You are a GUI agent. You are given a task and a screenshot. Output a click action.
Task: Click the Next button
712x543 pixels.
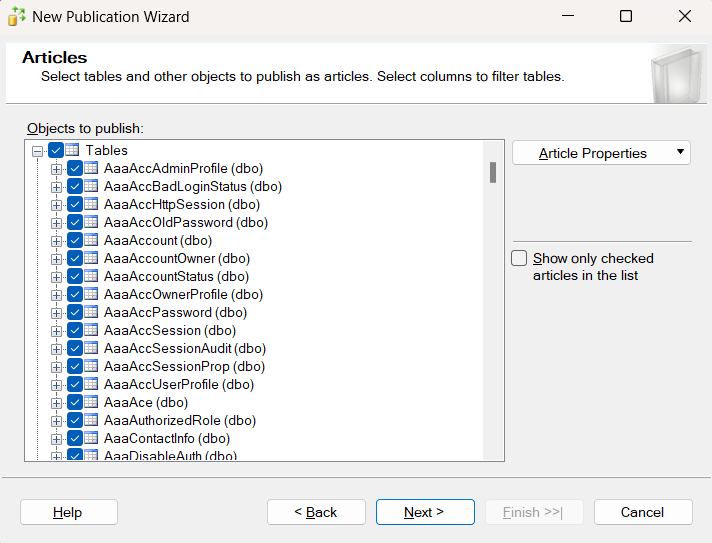coord(425,512)
